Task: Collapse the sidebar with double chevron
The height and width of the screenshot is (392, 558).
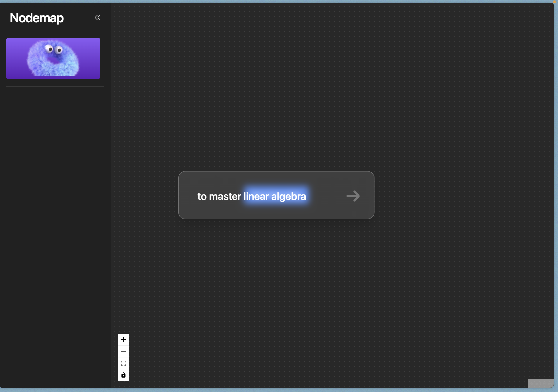Action: (97, 17)
